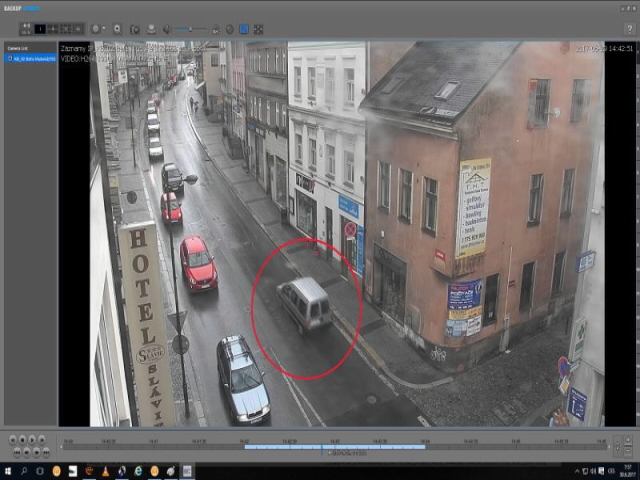Select single-view layout button

[40, 29]
